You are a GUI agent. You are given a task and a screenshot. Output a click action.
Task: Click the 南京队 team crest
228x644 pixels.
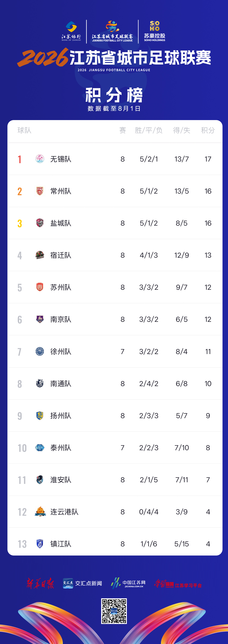point(40,319)
